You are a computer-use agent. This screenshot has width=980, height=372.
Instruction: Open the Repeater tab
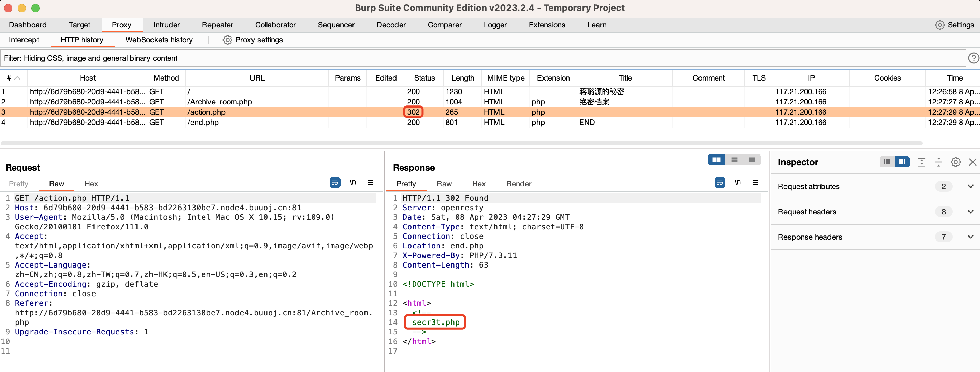tap(217, 25)
